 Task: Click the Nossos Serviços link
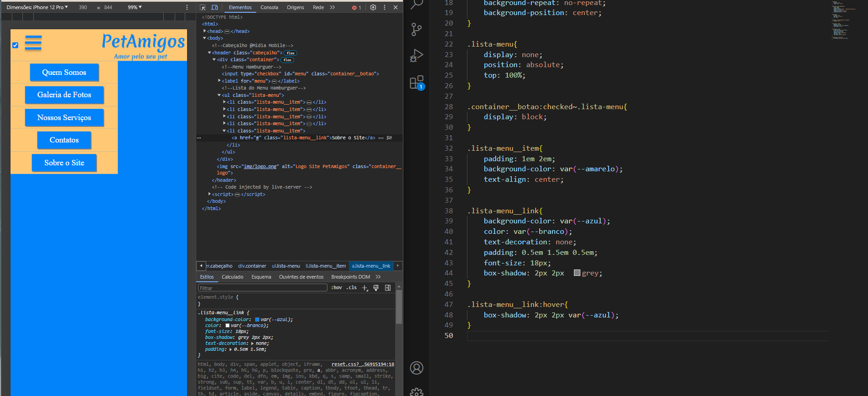[64, 117]
